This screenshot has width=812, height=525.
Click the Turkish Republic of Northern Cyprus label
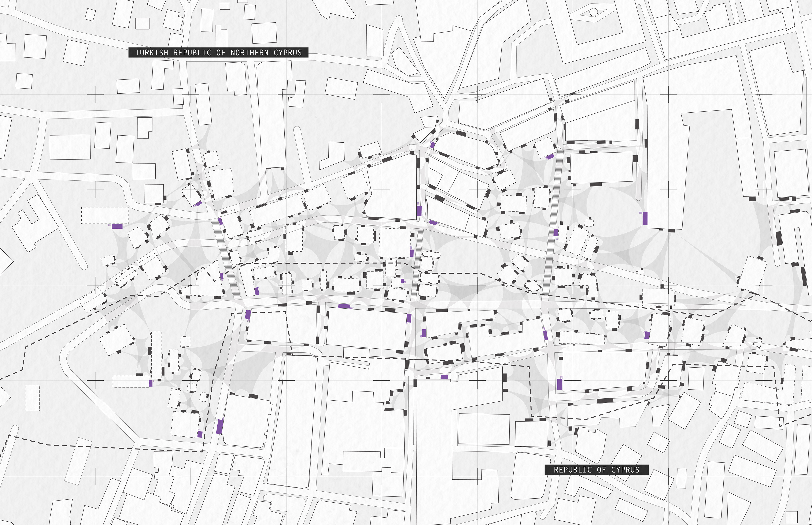pyautogui.click(x=218, y=52)
